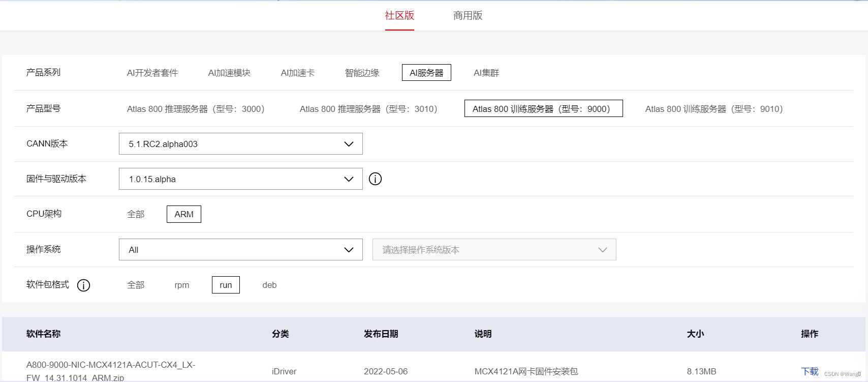Viewport: 868px width, 382px height.
Task: Click the 2022-05-06 release date cell
Action: (386, 371)
